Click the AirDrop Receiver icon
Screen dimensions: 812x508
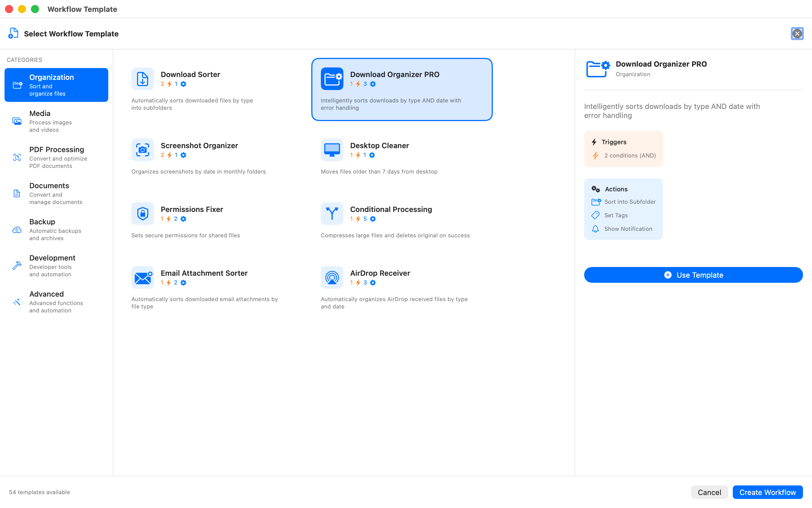click(x=332, y=277)
